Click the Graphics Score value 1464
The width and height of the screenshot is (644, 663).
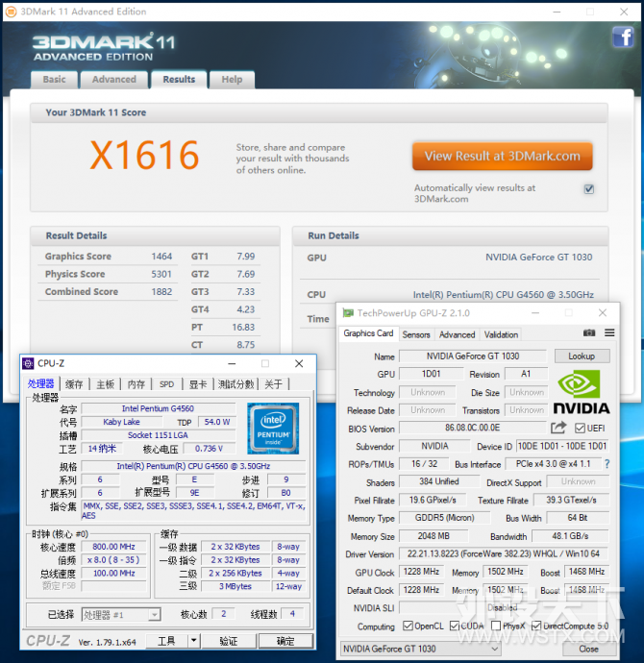(161, 257)
